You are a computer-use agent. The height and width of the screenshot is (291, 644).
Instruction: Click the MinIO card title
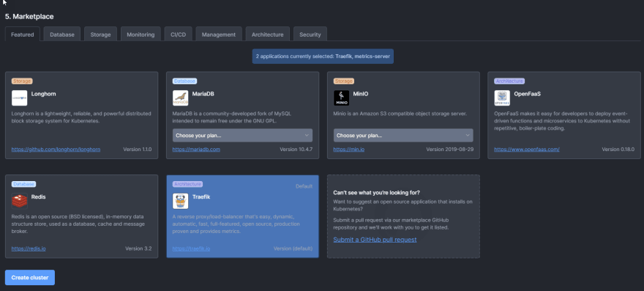tap(361, 94)
